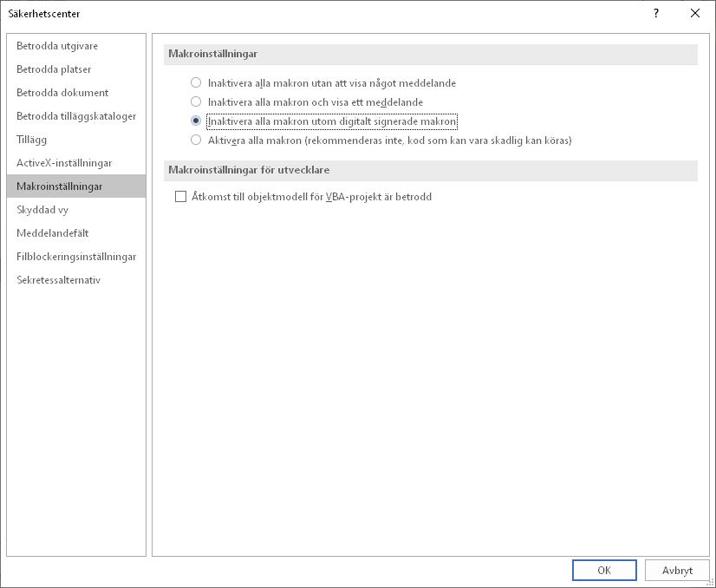Click the OK button

click(x=604, y=570)
